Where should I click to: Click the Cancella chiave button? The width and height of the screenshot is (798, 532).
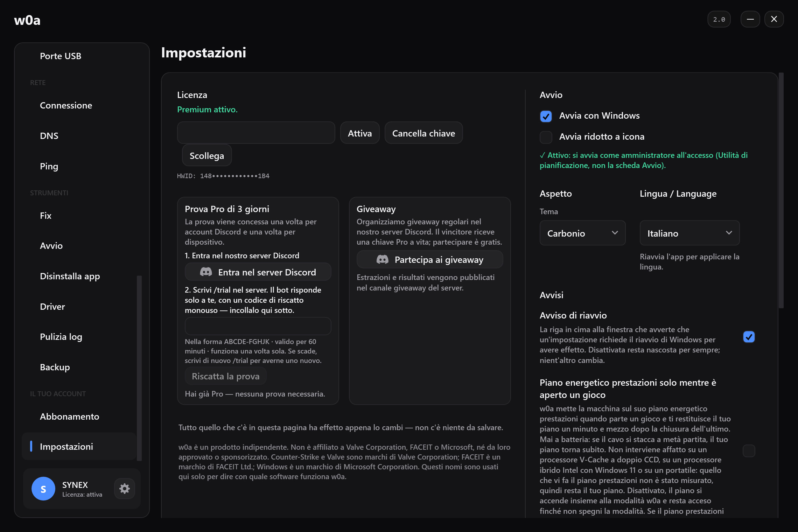pos(423,133)
